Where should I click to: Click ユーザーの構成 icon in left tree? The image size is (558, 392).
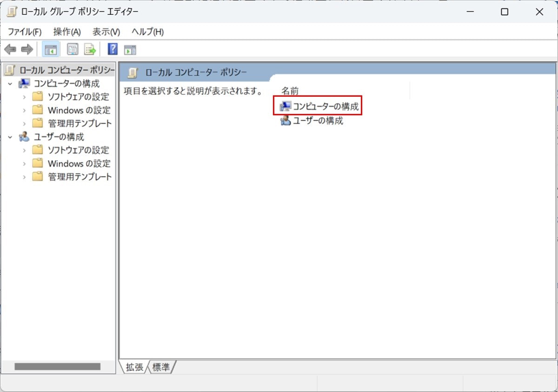[24, 137]
